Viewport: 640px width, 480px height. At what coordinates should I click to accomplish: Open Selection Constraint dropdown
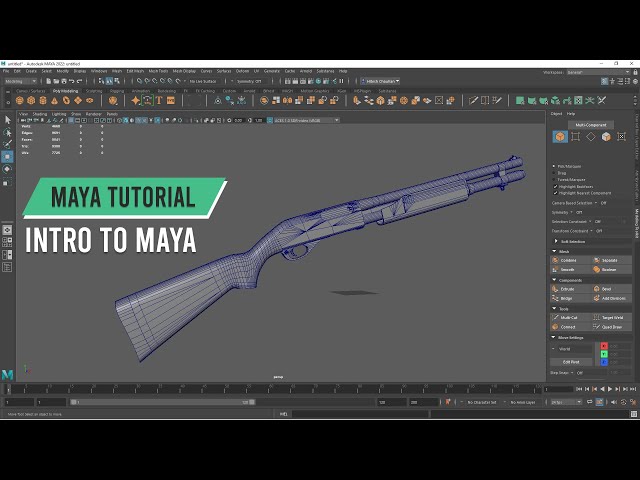[590, 222]
